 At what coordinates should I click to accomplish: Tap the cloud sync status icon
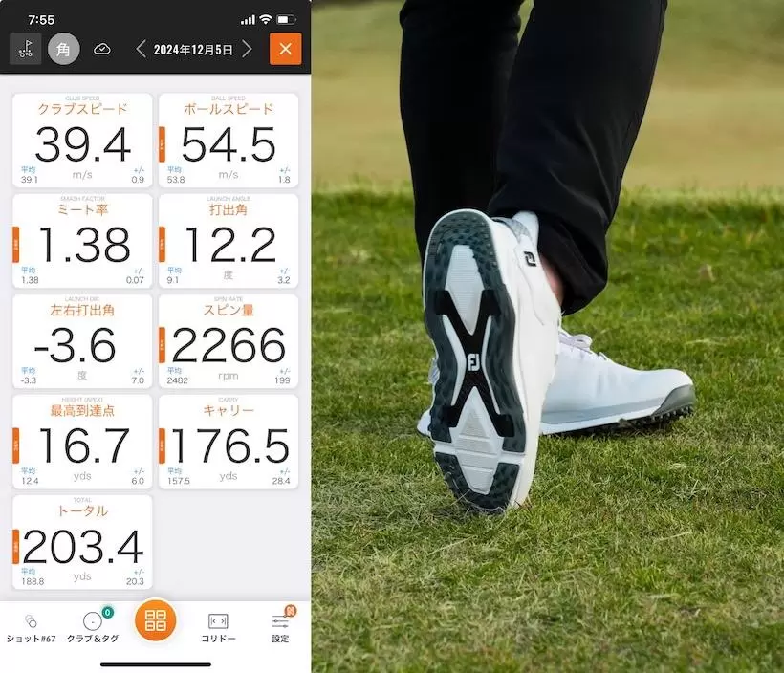(102, 49)
